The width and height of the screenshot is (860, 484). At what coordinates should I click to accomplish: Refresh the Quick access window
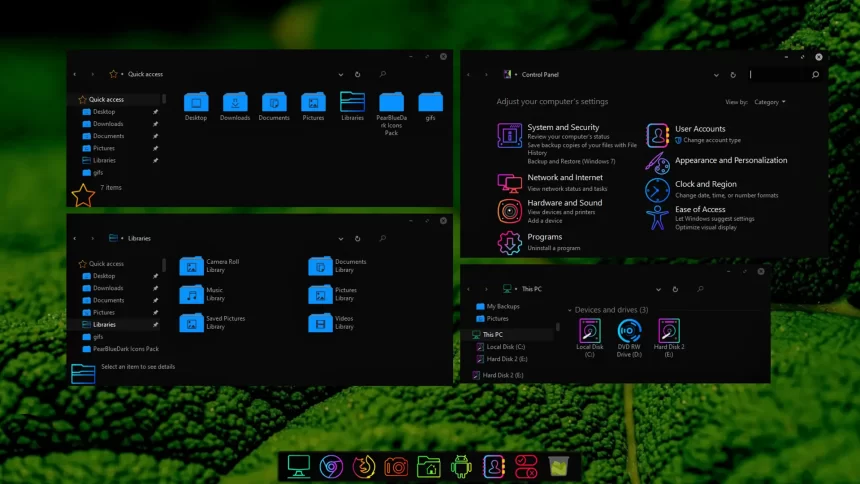[358, 74]
